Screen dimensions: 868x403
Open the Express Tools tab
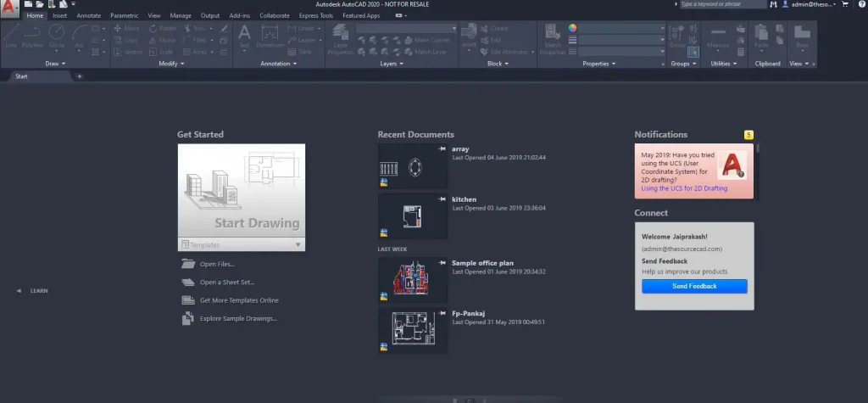(x=315, y=15)
